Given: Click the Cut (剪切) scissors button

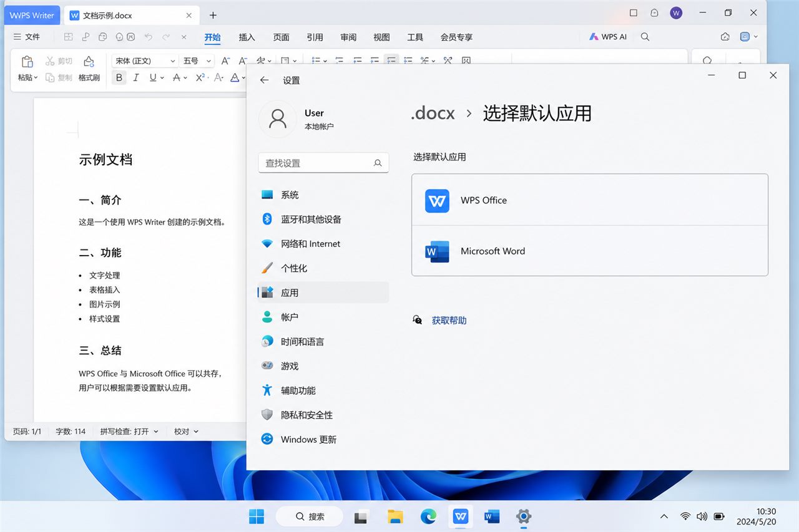Looking at the screenshot, I should coord(59,61).
